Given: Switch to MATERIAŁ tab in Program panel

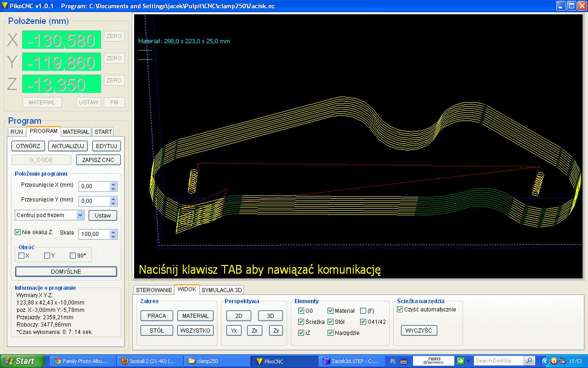Looking at the screenshot, I should (76, 132).
